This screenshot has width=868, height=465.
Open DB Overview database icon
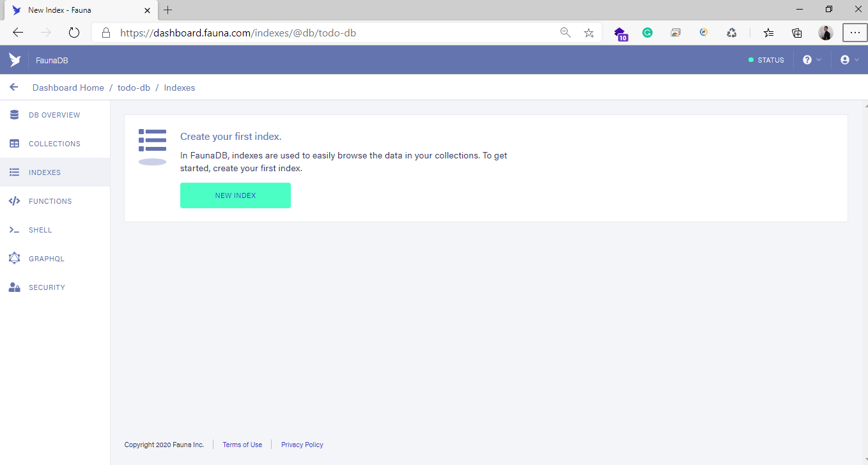pyautogui.click(x=14, y=115)
